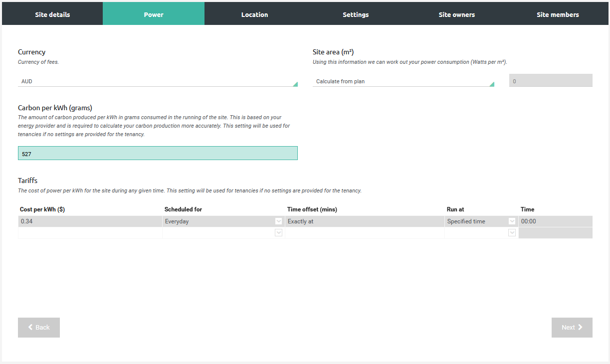Click the Back button

(x=38, y=327)
